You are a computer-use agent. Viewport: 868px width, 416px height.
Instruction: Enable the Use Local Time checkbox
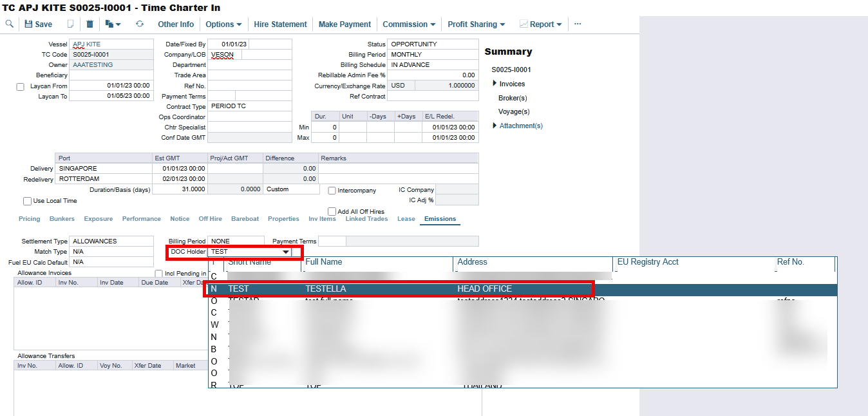[x=28, y=201]
